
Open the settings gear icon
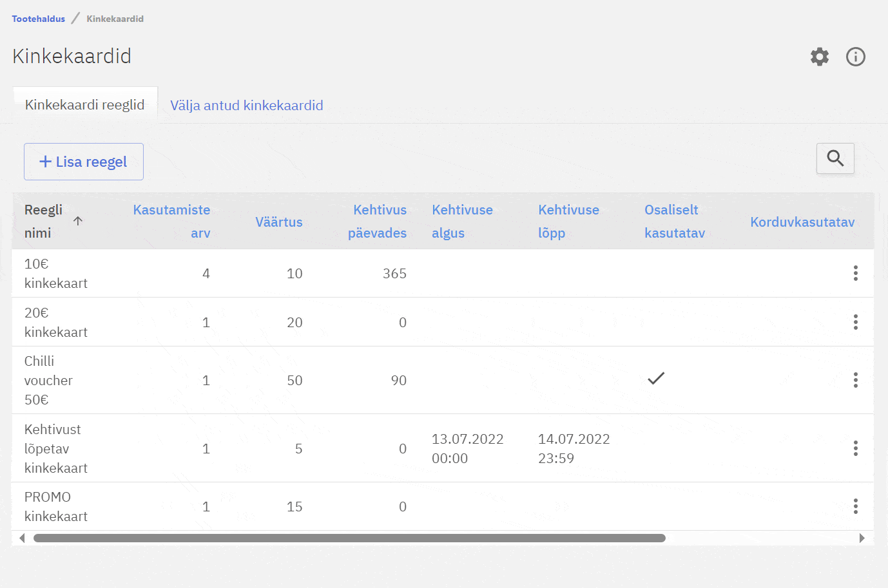click(x=819, y=57)
